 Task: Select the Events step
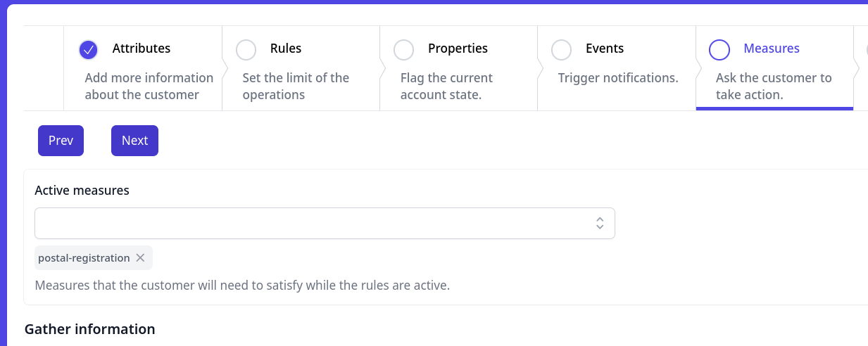616,68
